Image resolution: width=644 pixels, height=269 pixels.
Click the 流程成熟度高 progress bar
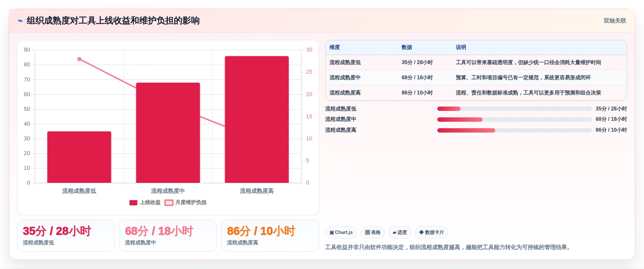(x=514, y=130)
